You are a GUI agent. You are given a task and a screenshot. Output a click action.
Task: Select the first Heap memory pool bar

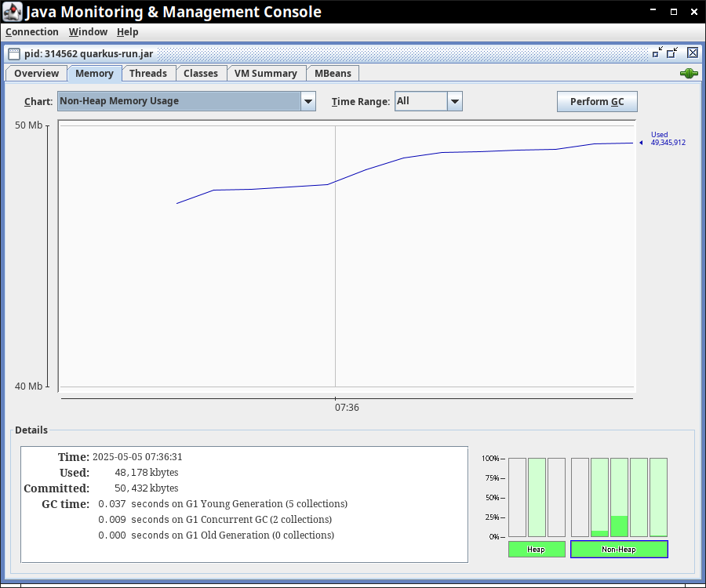[x=517, y=497]
